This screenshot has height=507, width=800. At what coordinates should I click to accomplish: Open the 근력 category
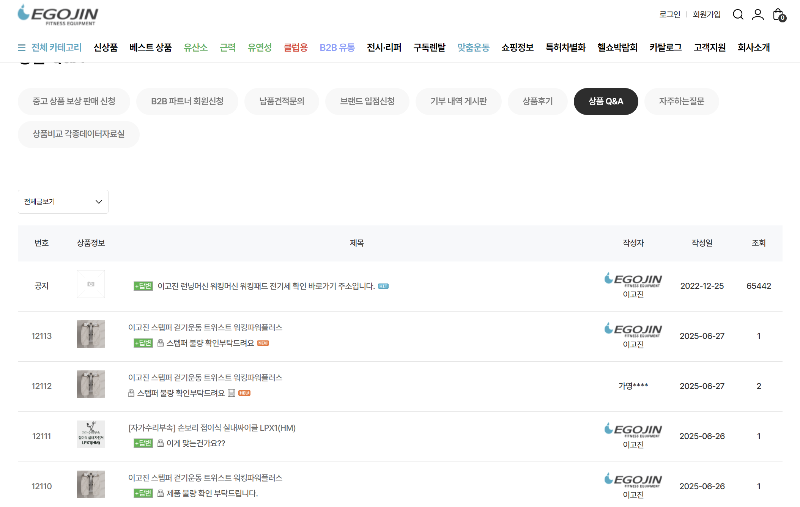[x=228, y=47]
